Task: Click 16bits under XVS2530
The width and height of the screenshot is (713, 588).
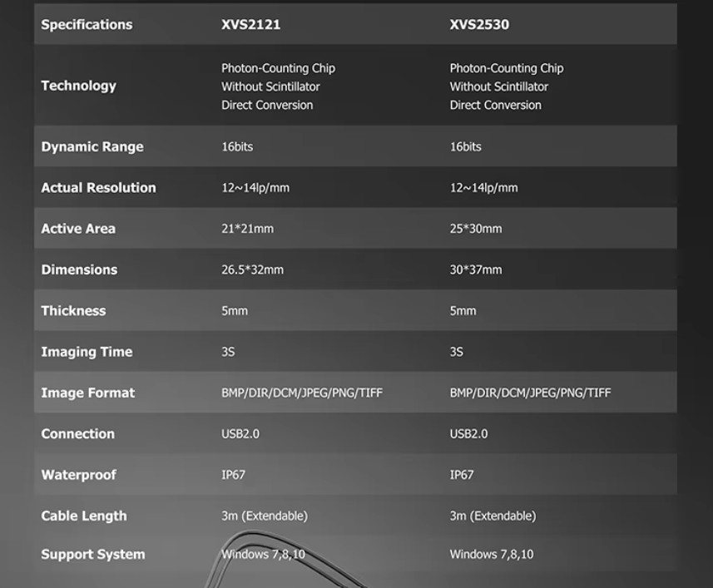Action: [466, 146]
